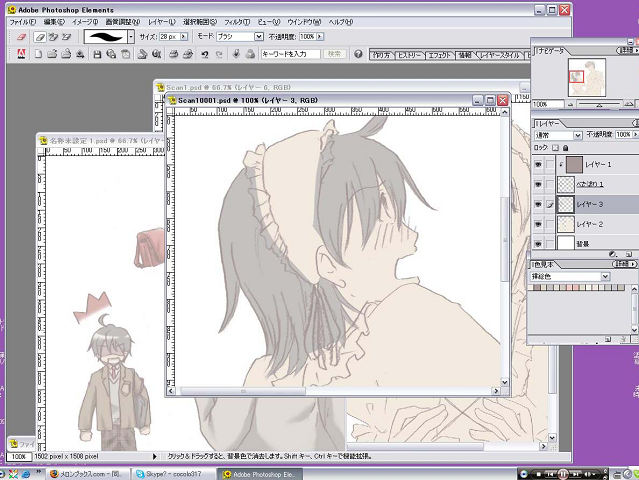This screenshot has height=480, width=639.
Task: Print using the printer icon
Action: [174, 54]
